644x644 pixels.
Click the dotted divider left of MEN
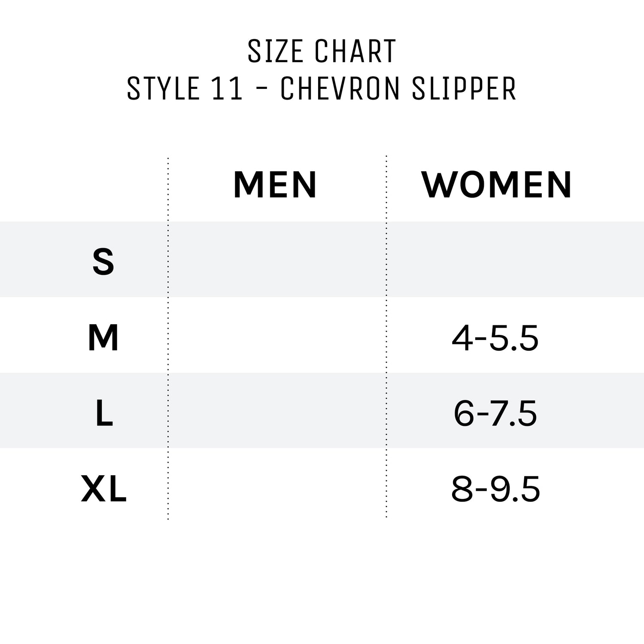(x=168, y=339)
